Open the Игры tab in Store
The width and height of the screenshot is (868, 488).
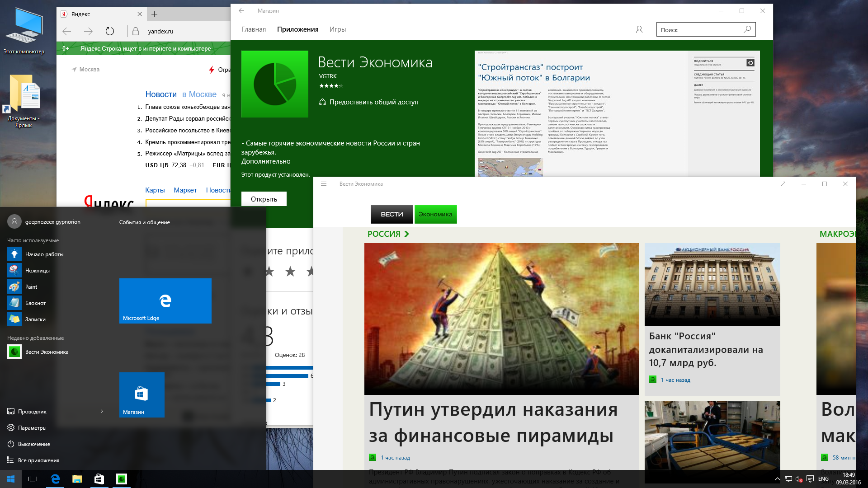(338, 29)
